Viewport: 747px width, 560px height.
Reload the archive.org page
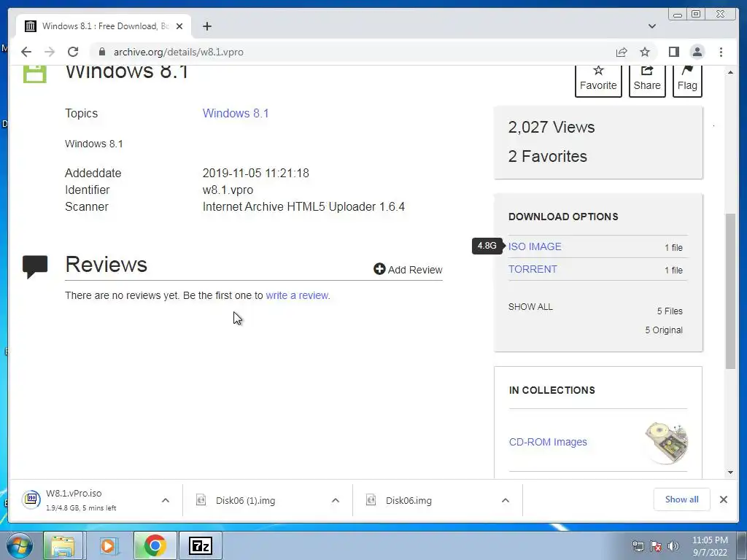[73, 52]
